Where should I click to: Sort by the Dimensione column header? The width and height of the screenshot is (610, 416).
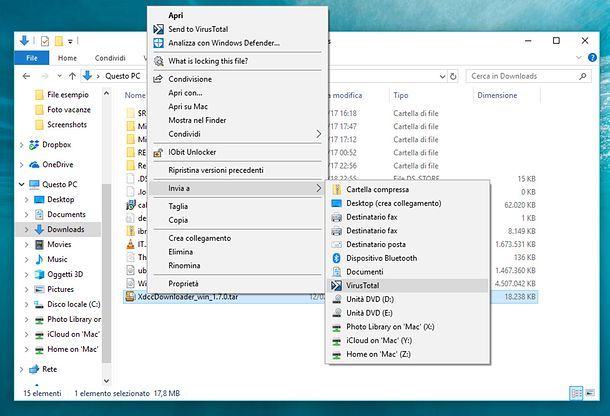pos(497,95)
